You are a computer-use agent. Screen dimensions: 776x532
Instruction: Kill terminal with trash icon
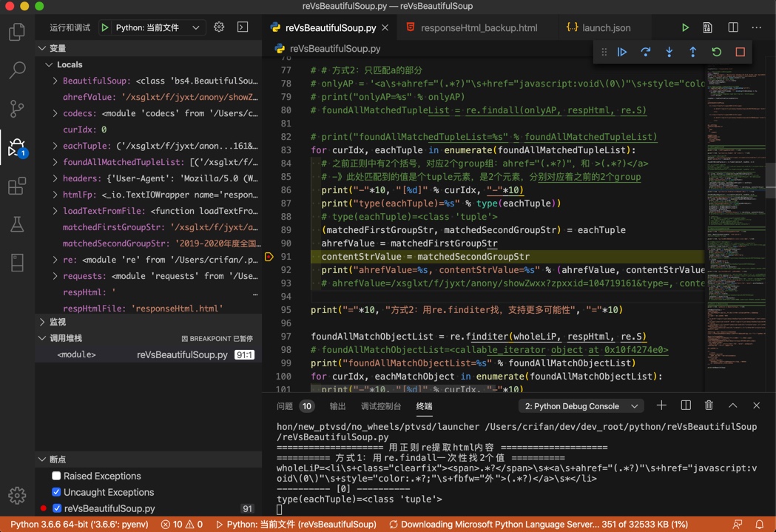click(709, 405)
